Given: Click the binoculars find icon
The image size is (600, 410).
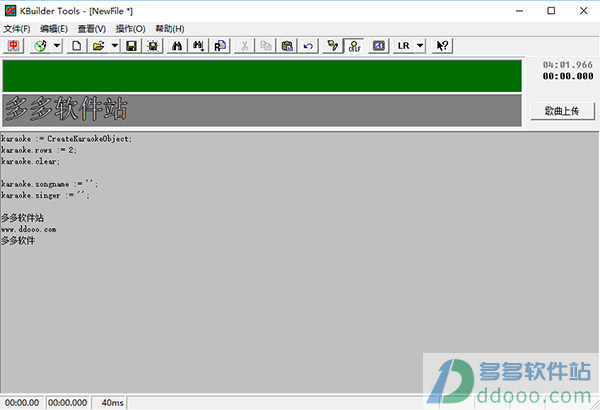Looking at the screenshot, I should coord(177,46).
